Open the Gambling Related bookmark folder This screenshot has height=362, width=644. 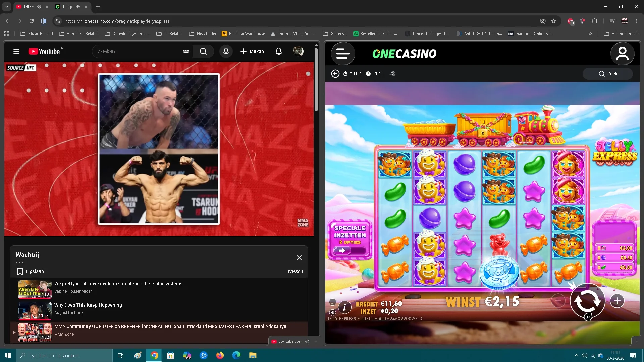(79, 34)
